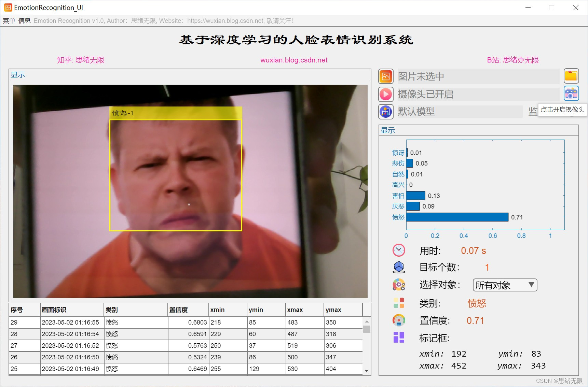Click the yellow 愤怒-1 detection label on image
The width and height of the screenshot is (588, 387).
[176, 113]
